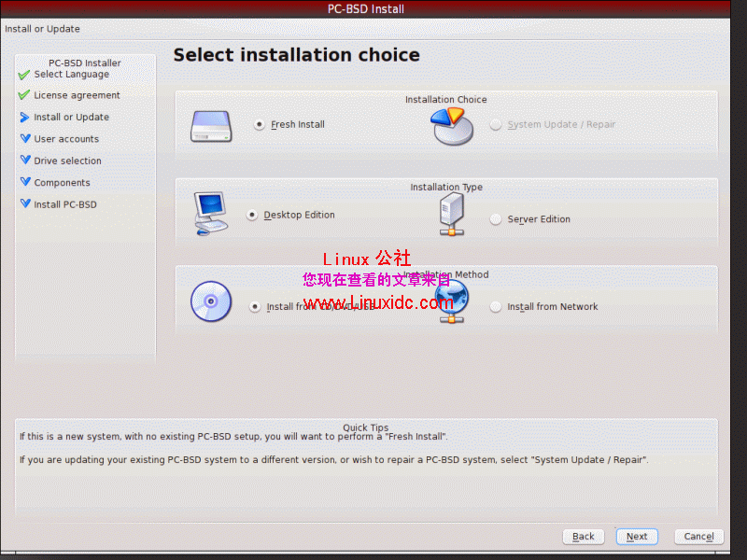Click the hard drive icon beside Fresh Install
The image size is (747, 560).
tap(210, 124)
